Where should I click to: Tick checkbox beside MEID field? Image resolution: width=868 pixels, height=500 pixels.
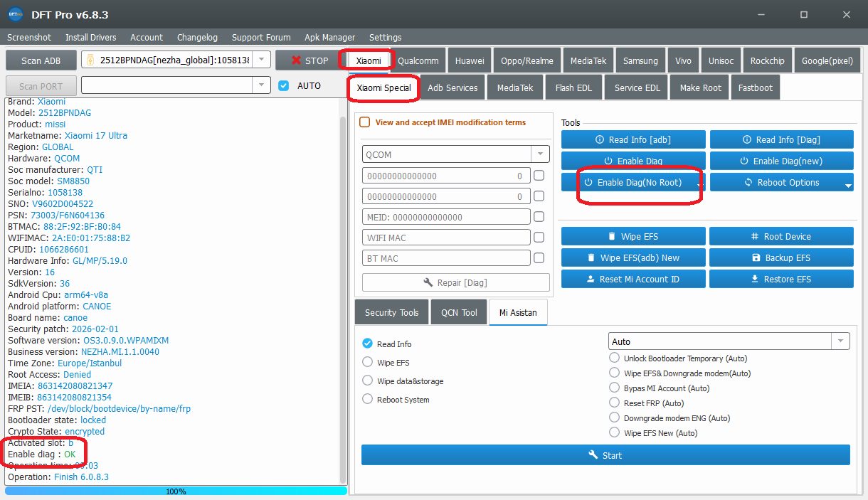(539, 217)
